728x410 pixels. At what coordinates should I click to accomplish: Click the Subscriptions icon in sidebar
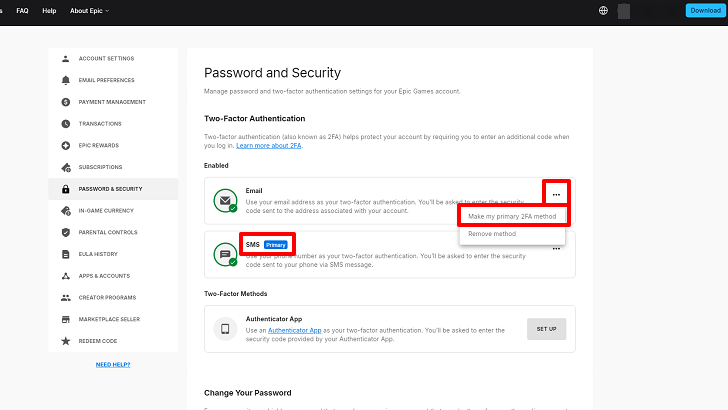(x=66, y=167)
